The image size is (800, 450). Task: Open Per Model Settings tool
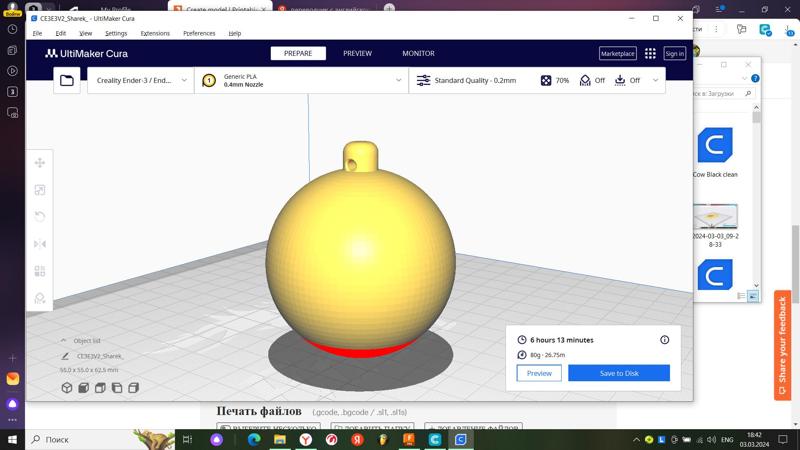(x=40, y=271)
